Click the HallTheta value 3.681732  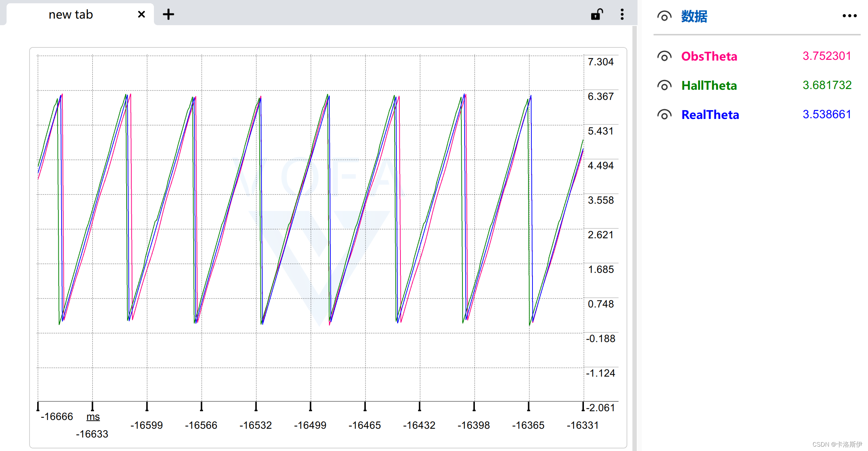click(x=827, y=85)
